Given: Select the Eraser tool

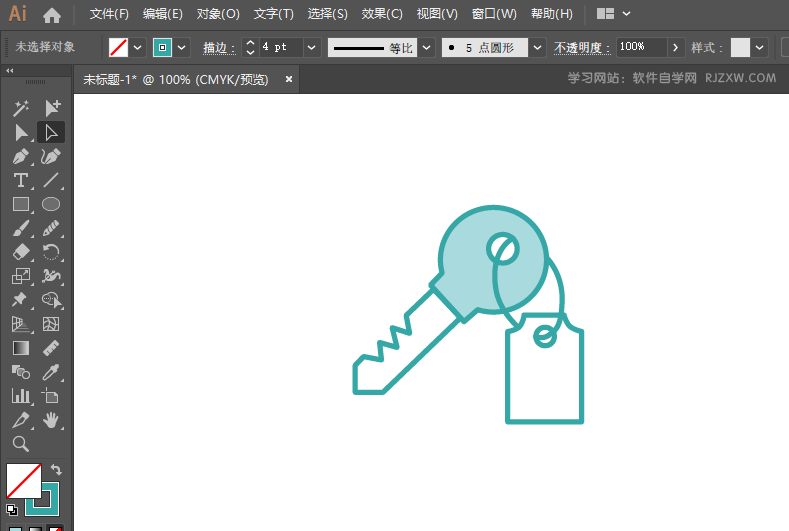Looking at the screenshot, I should click(21, 252).
